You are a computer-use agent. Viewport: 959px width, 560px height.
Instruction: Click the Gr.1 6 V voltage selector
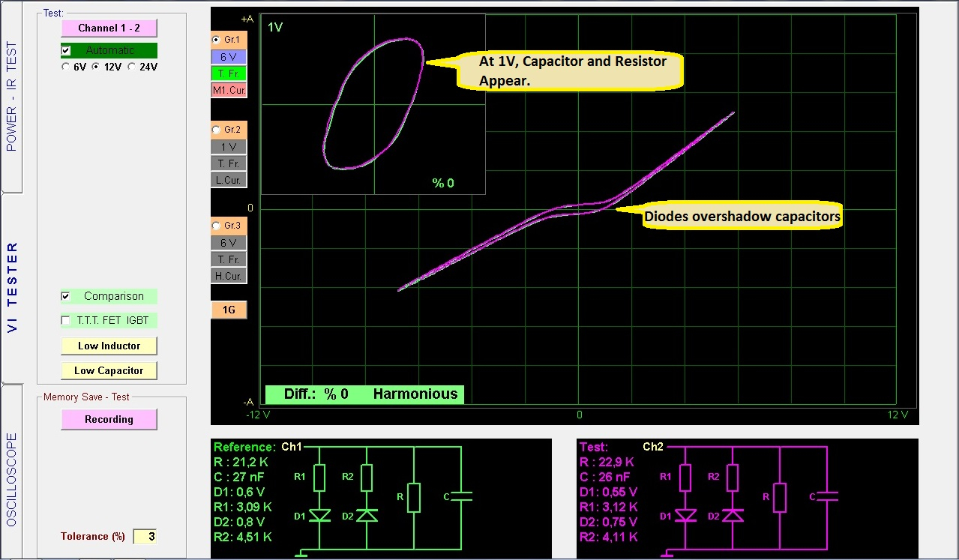(x=229, y=57)
